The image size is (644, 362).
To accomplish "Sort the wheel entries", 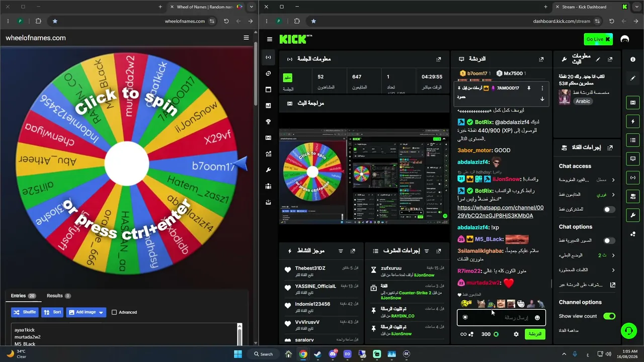I will [x=52, y=312].
